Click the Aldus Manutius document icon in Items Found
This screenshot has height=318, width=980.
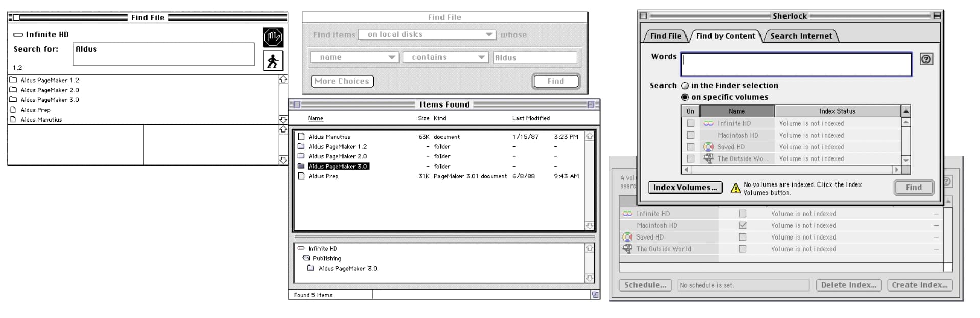pos(301,137)
